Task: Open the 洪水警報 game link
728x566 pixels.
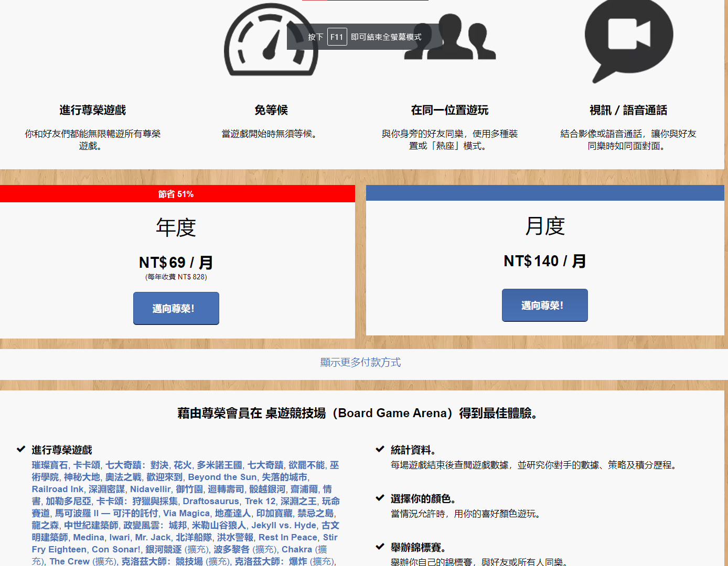Action: pyautogui.click(x=235, y=537)
